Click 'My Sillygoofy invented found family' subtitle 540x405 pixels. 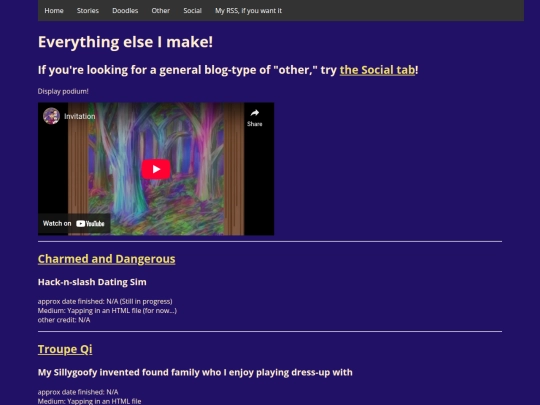point(195,372)
